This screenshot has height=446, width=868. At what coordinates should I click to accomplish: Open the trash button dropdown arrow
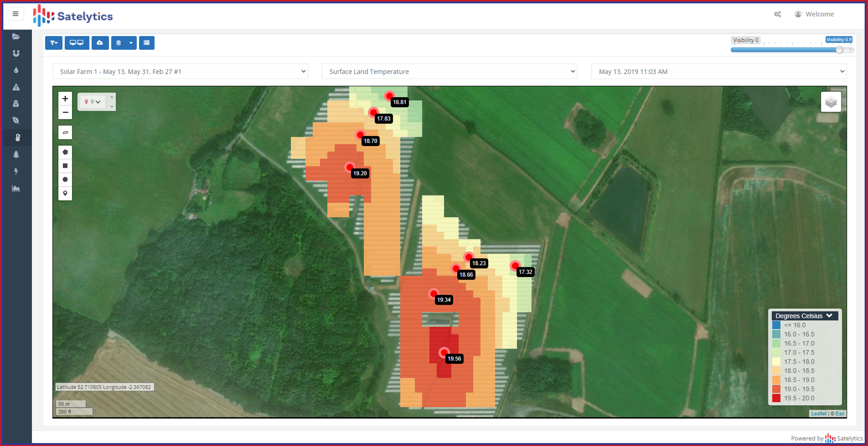[x=131, y=43]
